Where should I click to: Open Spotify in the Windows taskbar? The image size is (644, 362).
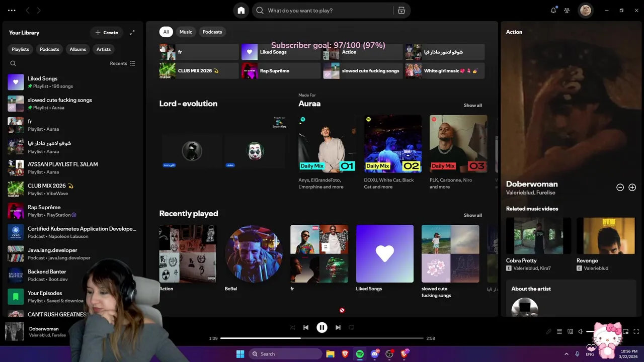360,354
